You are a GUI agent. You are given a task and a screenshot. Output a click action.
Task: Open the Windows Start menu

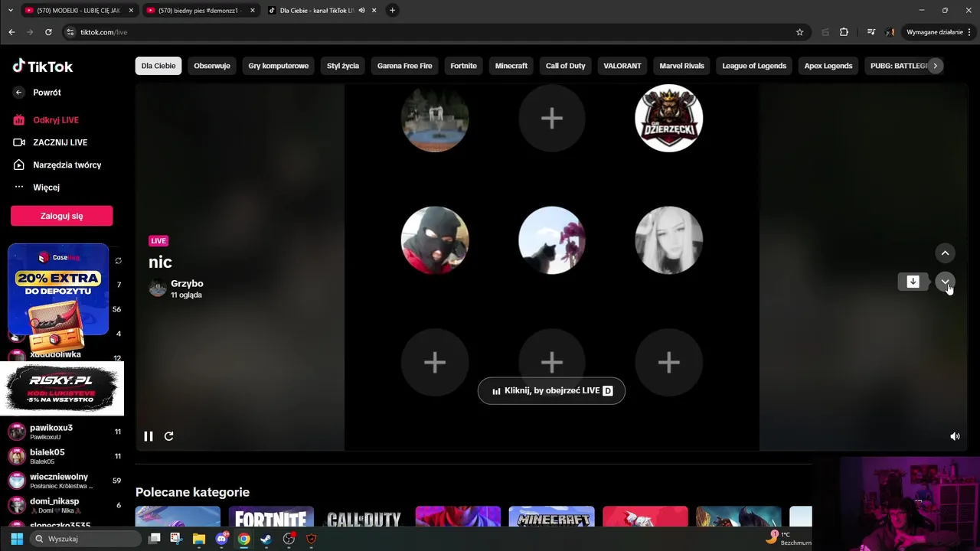pyautogui.click(x=17, y=539)
